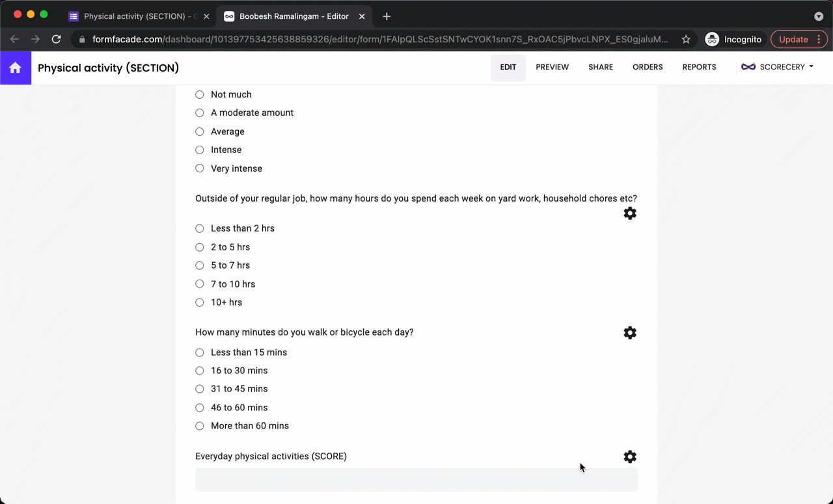Select More than 60 mins option
Screen dimensions: 833x504
click(x=199, y=426)
